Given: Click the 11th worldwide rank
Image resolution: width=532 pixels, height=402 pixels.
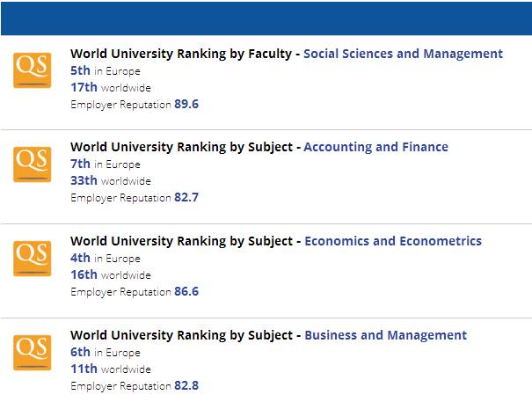Looking at the screenshot, I should tap(111, 369).
